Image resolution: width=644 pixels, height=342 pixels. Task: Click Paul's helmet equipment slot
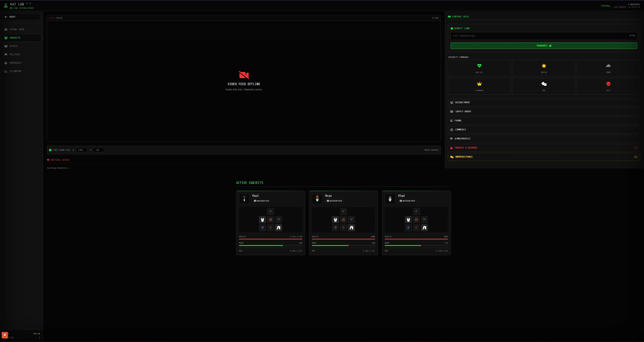point(270,212)
